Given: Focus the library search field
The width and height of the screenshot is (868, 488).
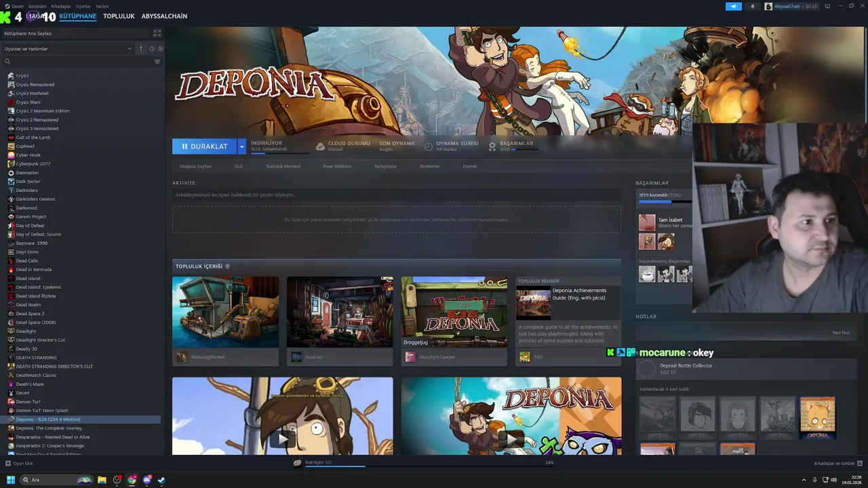Looking at the screenshot, I should pos(78,62).
